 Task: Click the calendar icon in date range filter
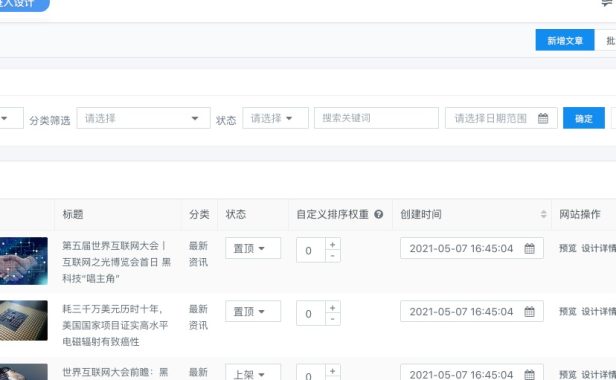click(543, 118)
